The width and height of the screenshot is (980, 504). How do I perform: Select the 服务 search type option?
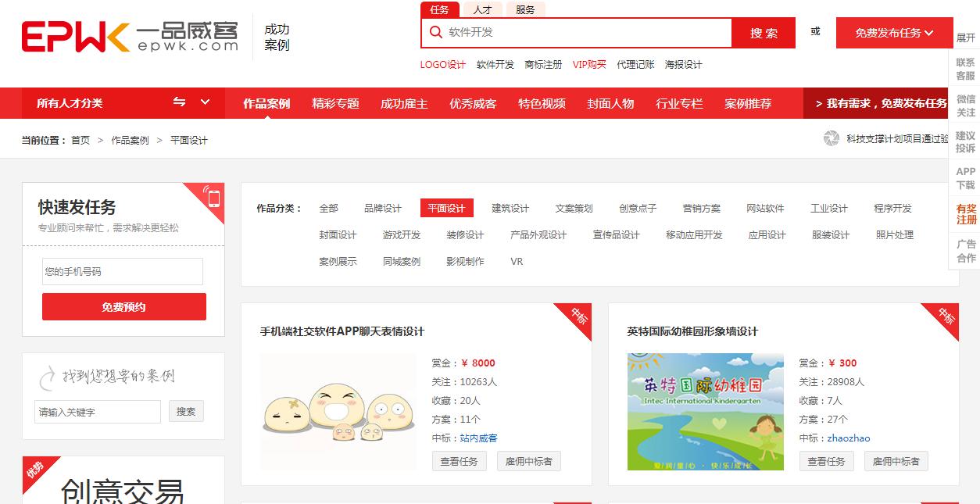[x=525, y=10]
